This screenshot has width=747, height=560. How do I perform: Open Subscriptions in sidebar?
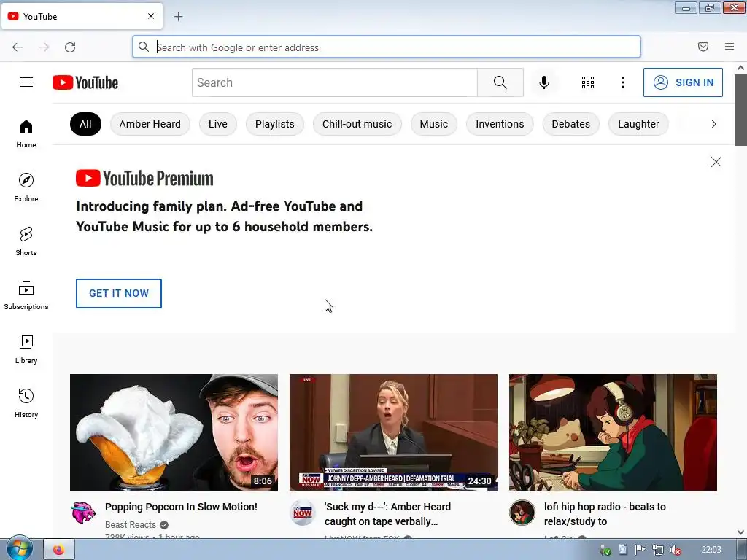click(x=26, y=295)
